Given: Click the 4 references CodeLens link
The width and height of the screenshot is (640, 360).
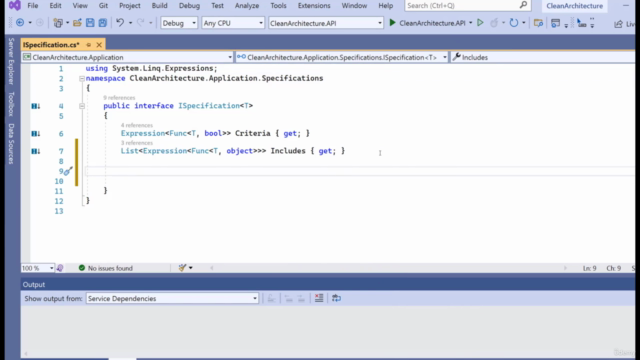Looking at the screenshot, I should point(137,125).
